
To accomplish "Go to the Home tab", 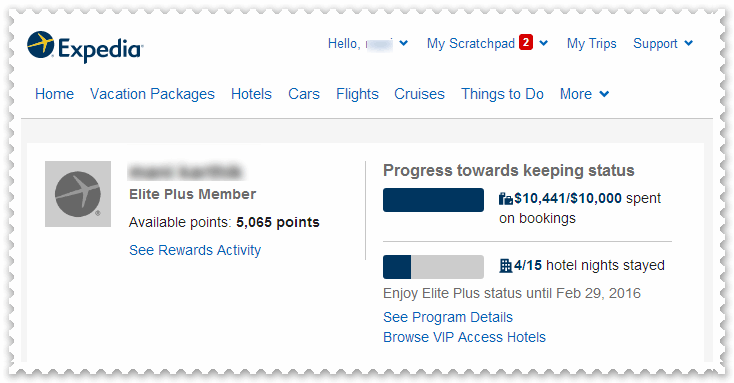I will [54, 94].
